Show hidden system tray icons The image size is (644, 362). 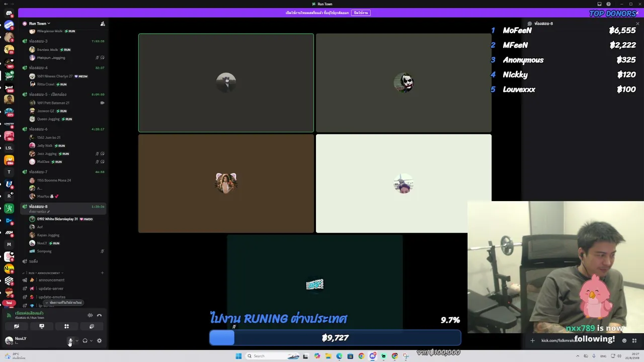[579, 356]
